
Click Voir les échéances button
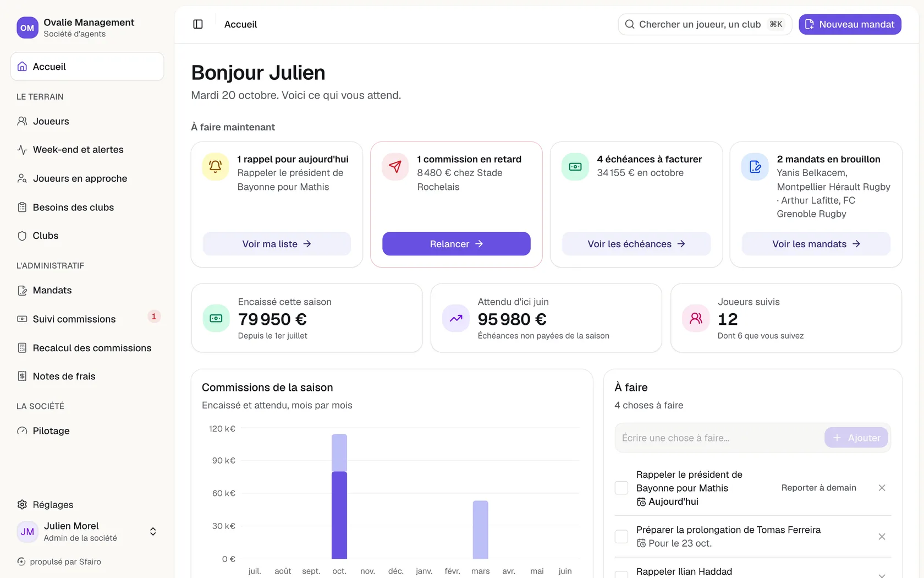[x=636, y=244]
